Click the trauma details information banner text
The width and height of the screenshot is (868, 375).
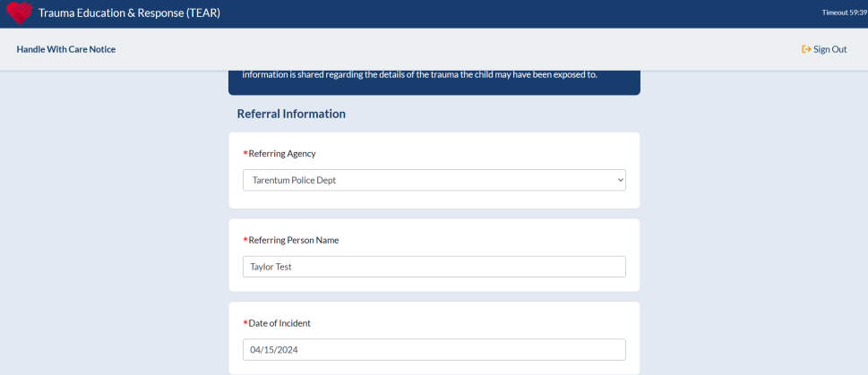pos(419,74)
